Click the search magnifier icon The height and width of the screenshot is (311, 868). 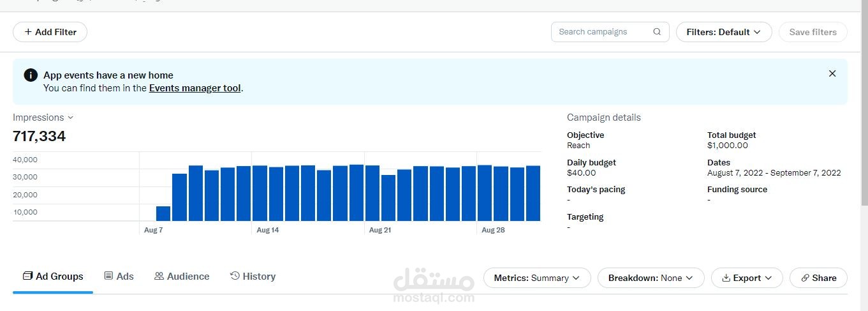(x=657, y=32)
